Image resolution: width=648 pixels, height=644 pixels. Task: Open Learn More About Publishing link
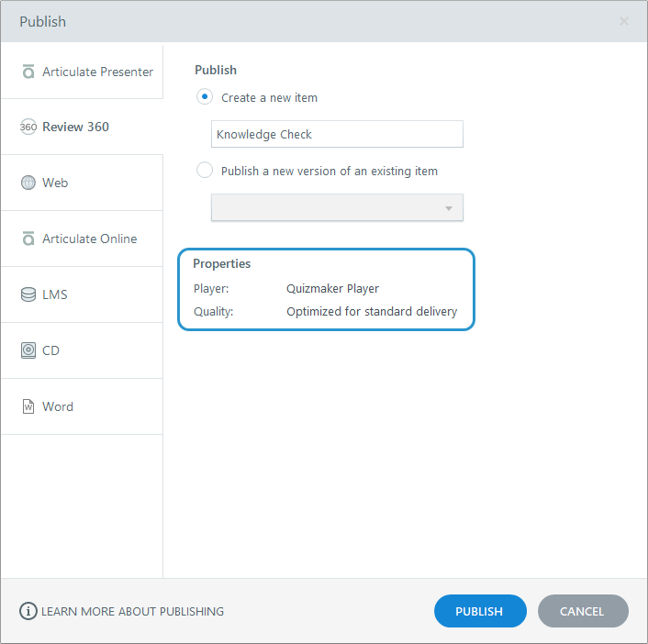[x=132, y=611]
